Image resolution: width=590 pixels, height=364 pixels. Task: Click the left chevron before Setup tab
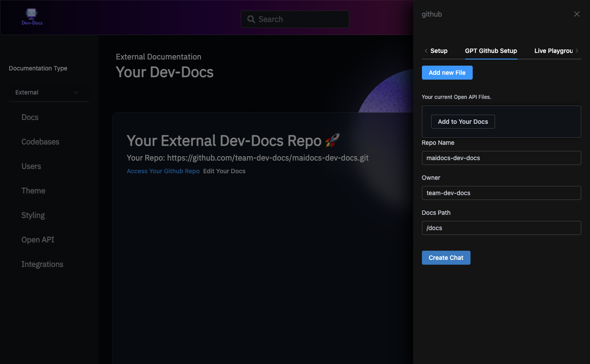click(426, 51)
